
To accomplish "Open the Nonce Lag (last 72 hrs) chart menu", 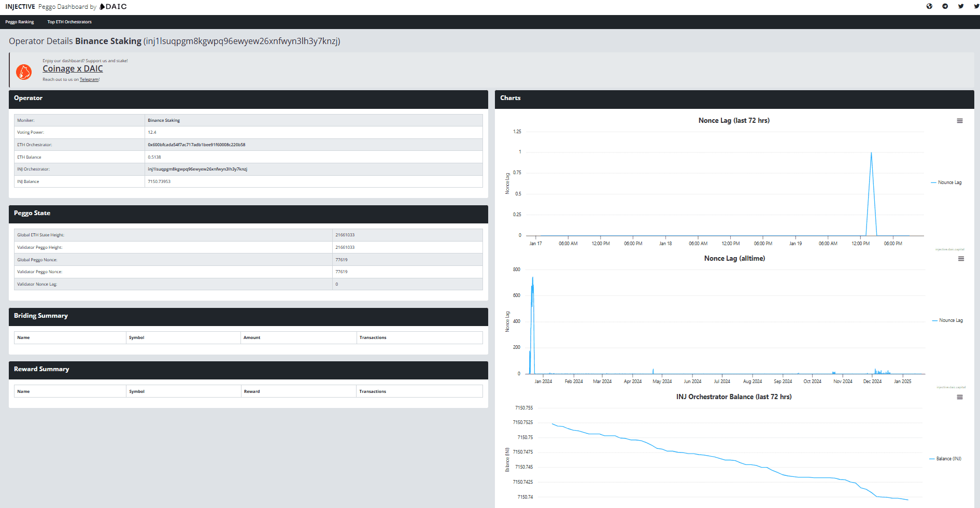I will [x=960, y=120].
